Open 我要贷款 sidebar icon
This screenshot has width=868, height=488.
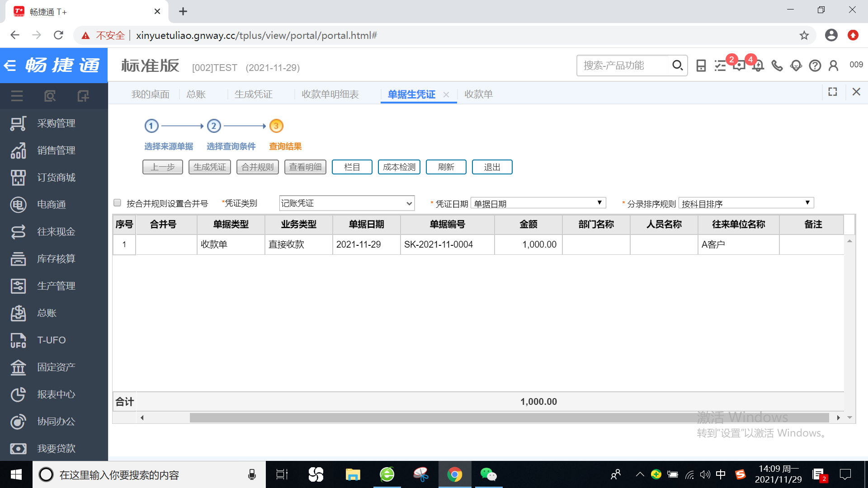tap(18, 449)
